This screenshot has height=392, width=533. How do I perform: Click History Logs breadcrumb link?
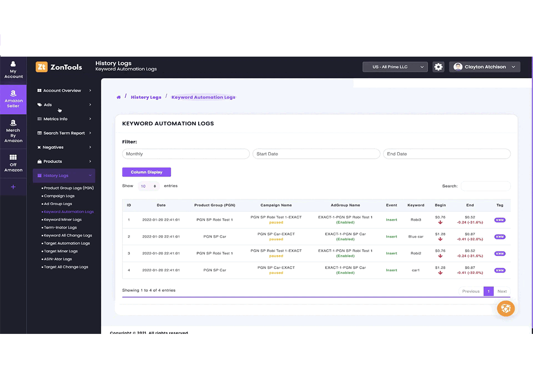point(146,97)
